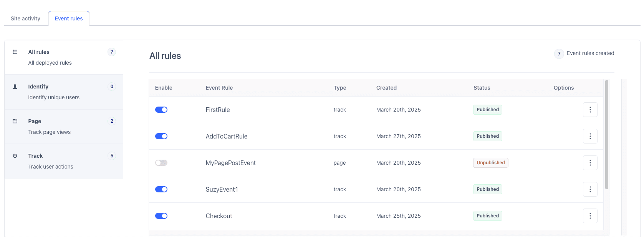Select the Track sidebar category
This screenshot has height=237, width=644.
(x=64, y=161)
